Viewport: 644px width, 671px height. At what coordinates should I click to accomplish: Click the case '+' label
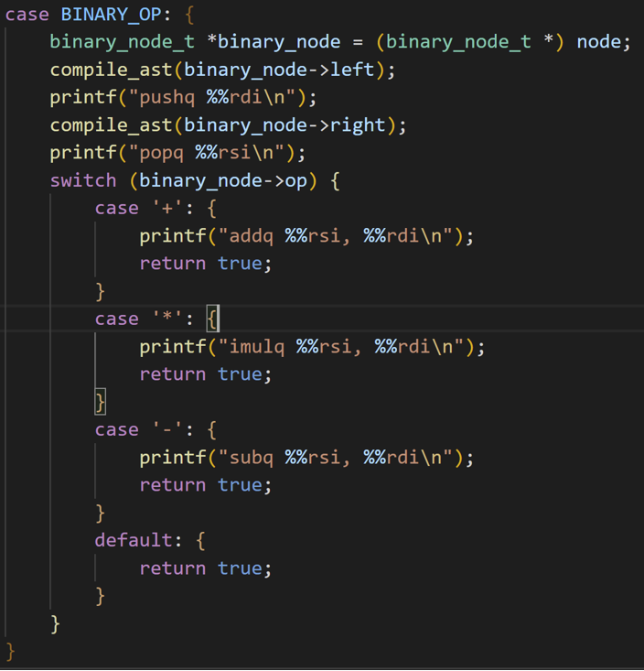click(x=139, y=208)
